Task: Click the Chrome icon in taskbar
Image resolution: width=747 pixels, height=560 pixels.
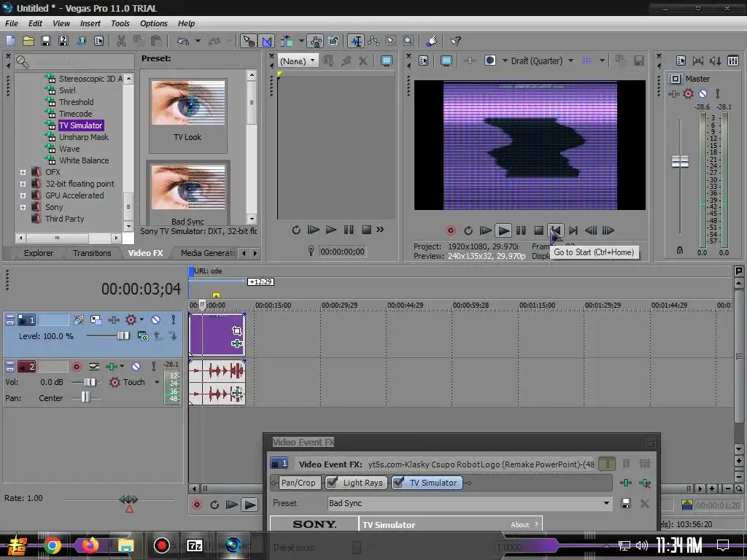Action: coord(53,545)
